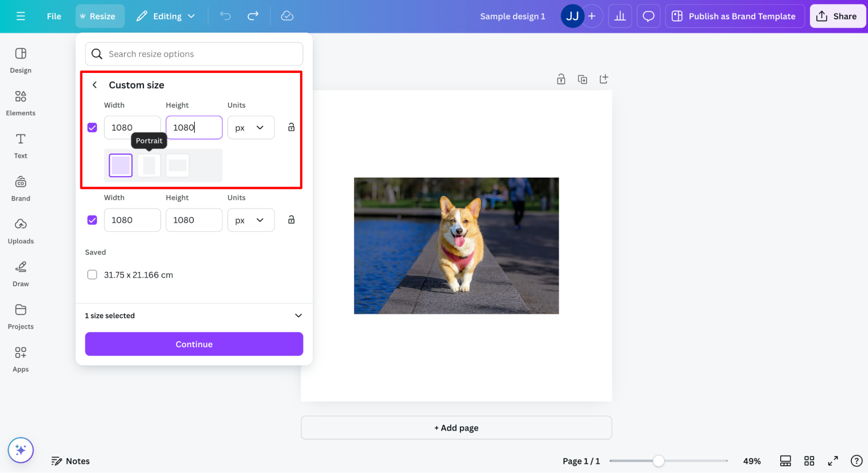The width and height of the screenshot is (868, 473).
Task: Open the Editing mode dropdown
Action: pyautogui.click(x=165, y=16)
